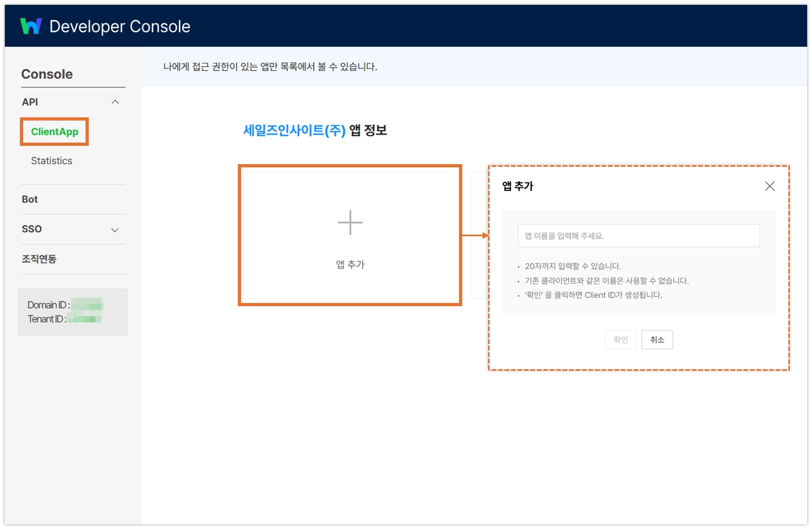This screenshot has width=812, height=529.
Task: Click the Client ID가 생성됩니다 note
Action: click(x=594, y=295)
